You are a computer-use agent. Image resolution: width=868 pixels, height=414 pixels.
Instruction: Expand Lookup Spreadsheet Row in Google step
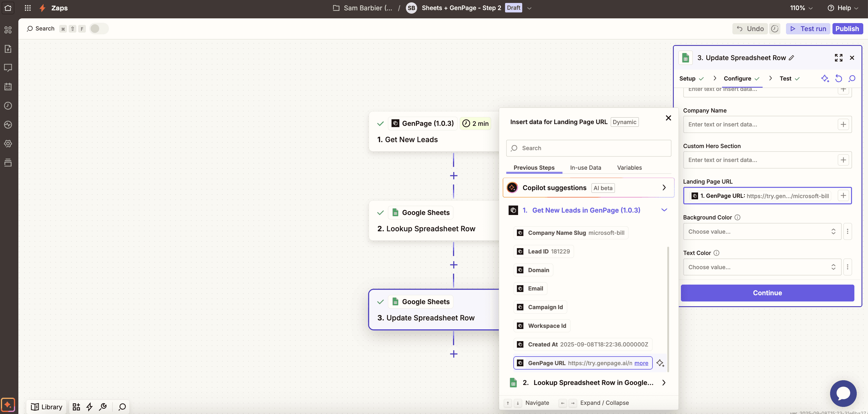(663, 383)
